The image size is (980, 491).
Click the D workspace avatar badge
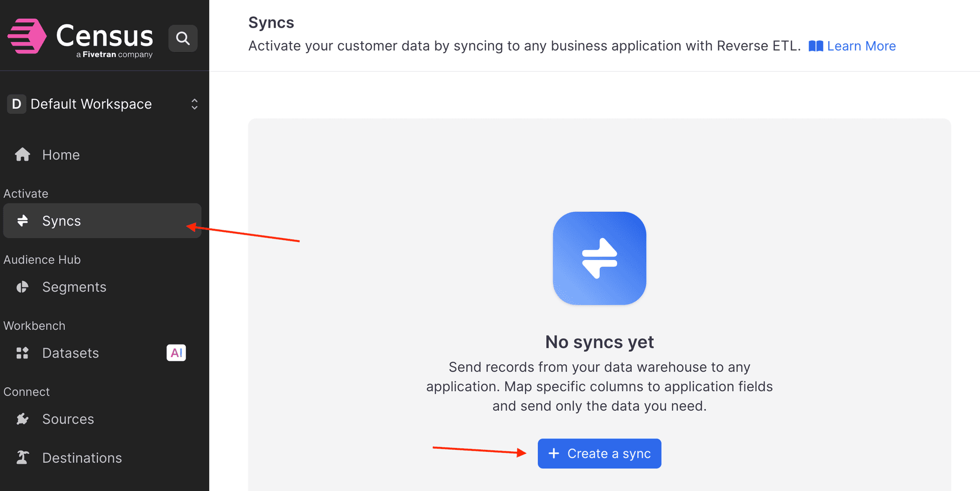click(16, 104)
